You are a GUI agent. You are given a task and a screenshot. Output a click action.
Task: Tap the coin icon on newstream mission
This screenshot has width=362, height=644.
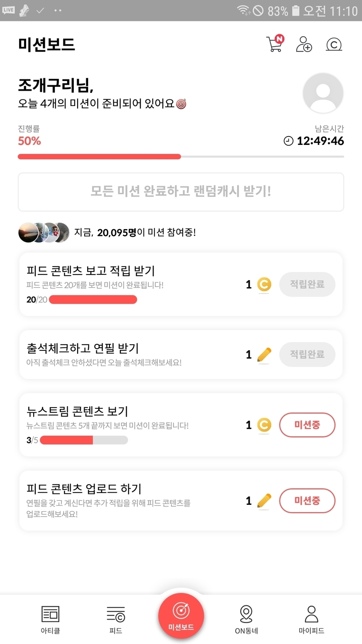[264, 425]
